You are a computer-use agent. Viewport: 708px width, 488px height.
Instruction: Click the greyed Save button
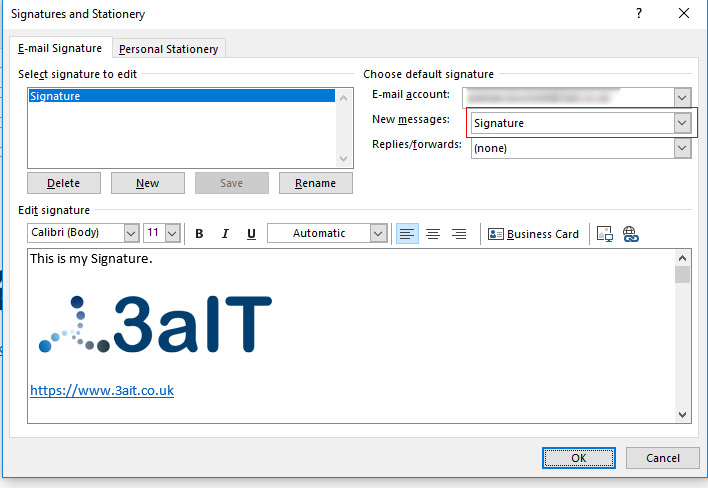point(232,183)
